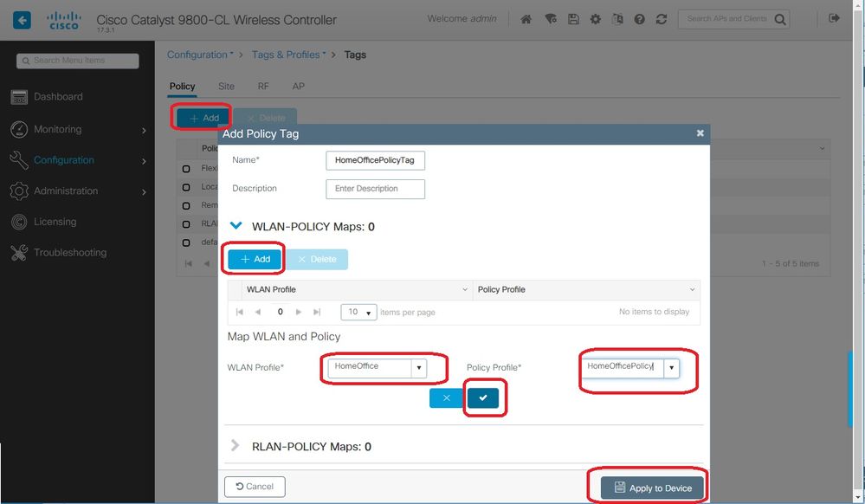The width and height of the screenshot is (865, 504).
Task: Open settings gear icon in header
Action: click(x=595, y=19)
